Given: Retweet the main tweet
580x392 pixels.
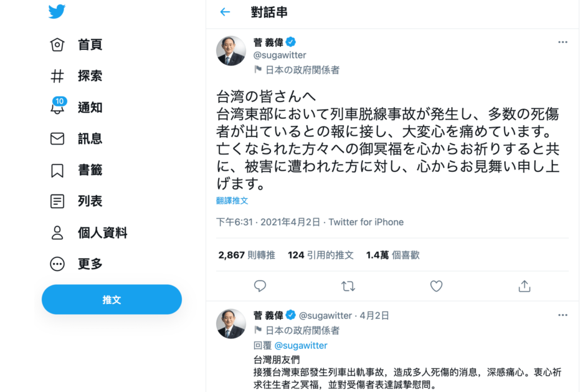Looking at the screenshot, I should [x=348, y=286].
